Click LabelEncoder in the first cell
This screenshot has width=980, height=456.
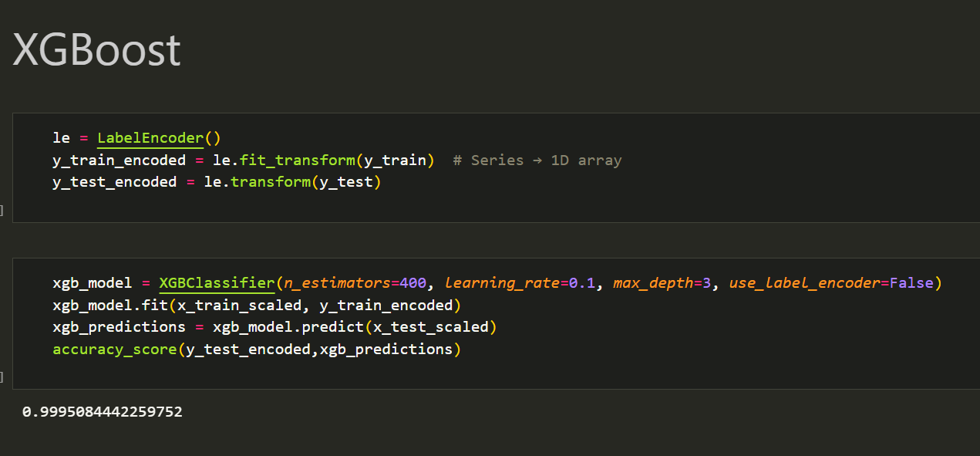click(x=150, y=138)
